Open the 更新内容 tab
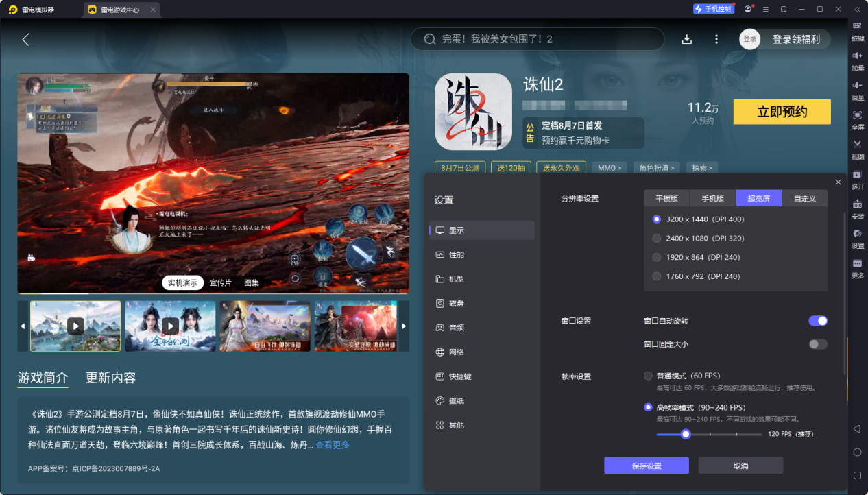Image resolution: width=868 pixels, height=495 pixels. (x=110, y=378)
